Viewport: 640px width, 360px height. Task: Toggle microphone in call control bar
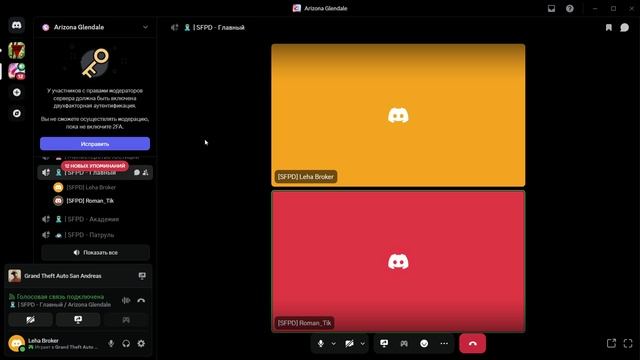(x=321, y=344)
